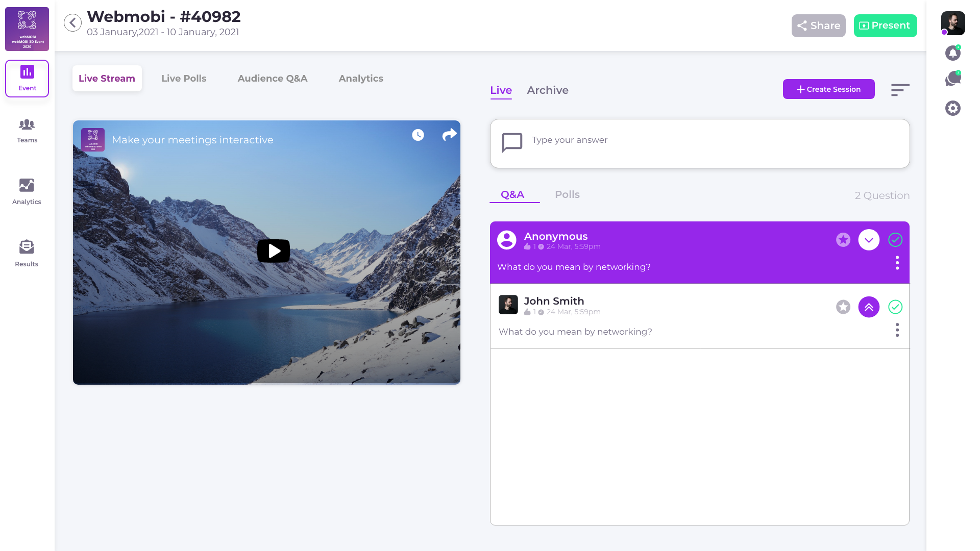Play the video in the center
Screen dimensions: 980x551
pyautogui.click(x=274, y=251)
